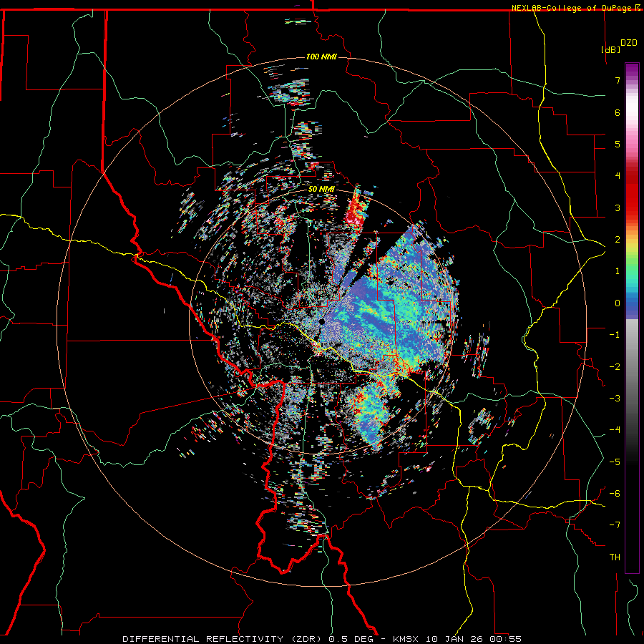Click the -1 value on the color scale
This screenshot has width=644, height=644.
click(x=615, y=335)
